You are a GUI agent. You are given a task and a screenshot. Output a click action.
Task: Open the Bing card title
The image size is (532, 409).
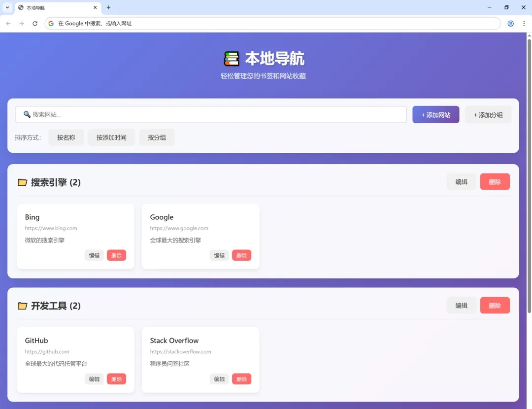[x=32, y=217]
